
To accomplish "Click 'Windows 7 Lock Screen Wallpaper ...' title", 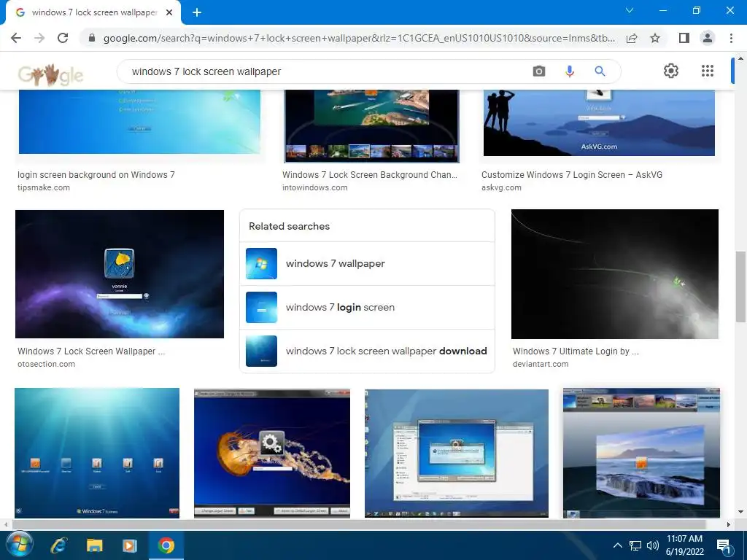I will click(91, 351).
